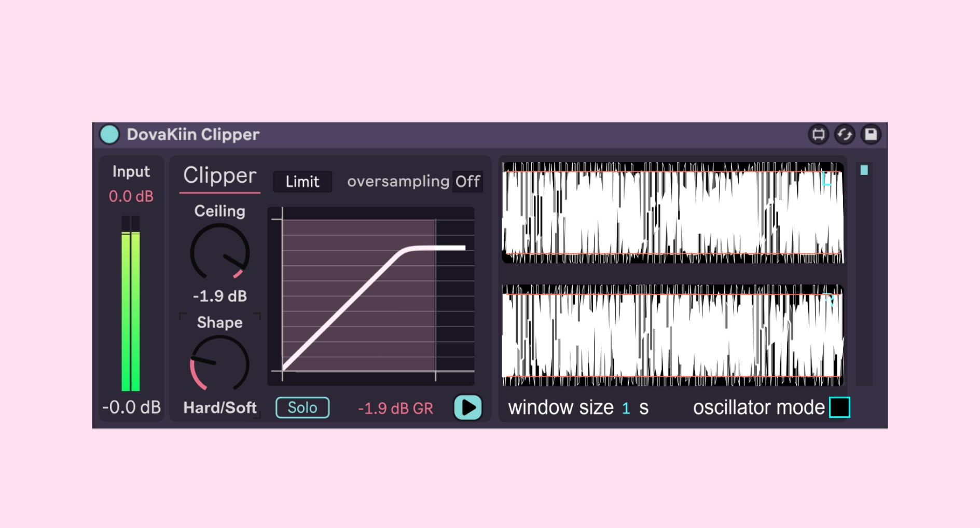Click the upper left-channel waveform display
The width and height of the screenshot is (980, 528).
click(672, 213)
